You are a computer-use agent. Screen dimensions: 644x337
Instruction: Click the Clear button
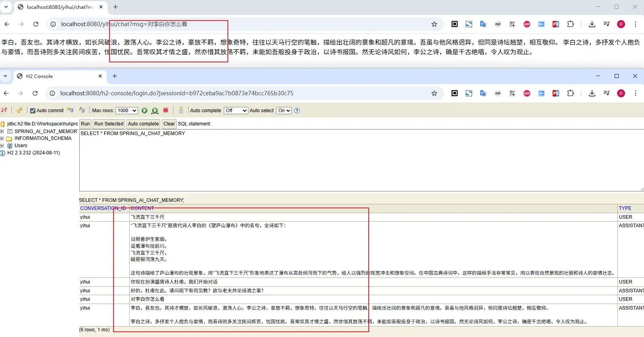coord(169,124)
